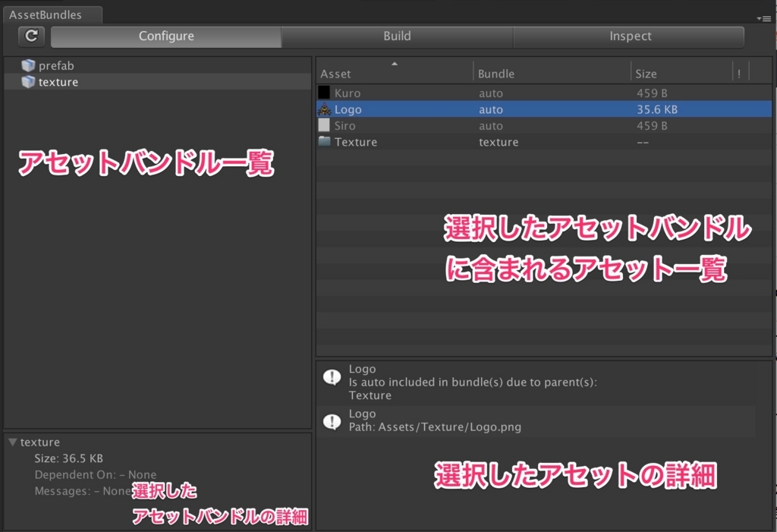This screenshot has width=777, height=532.
Task: Click the cube icon beside texture bundle
Action: point(28,82)
